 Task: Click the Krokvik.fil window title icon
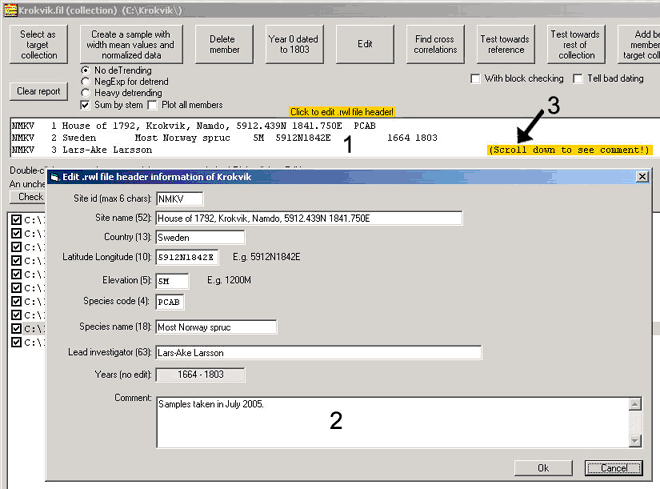(x=11, y=10)
